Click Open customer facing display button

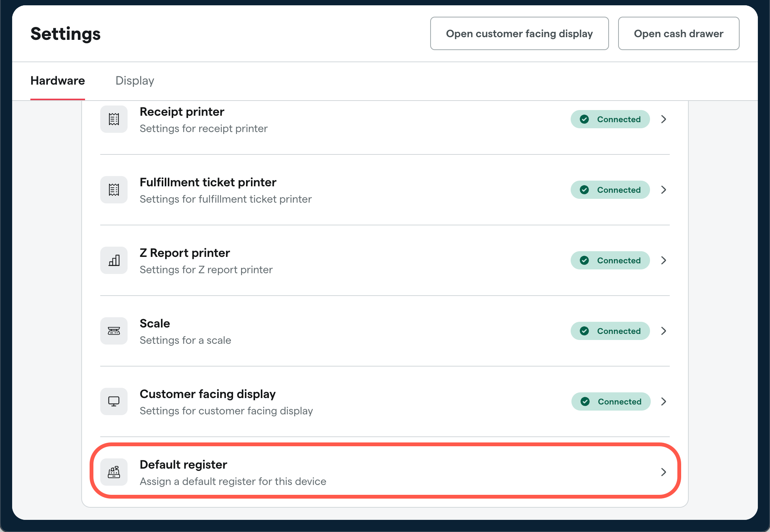(x=519, y=33)
